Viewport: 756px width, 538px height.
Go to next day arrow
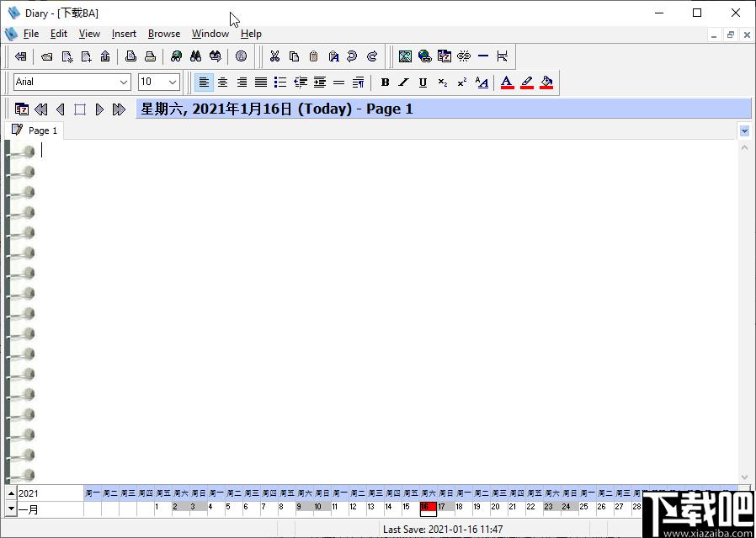click(99, 109)
